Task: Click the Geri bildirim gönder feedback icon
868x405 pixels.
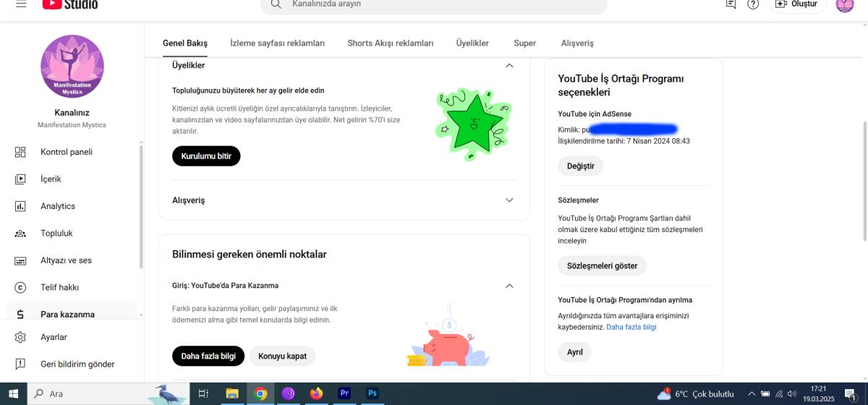Action: tap(20, 364)
